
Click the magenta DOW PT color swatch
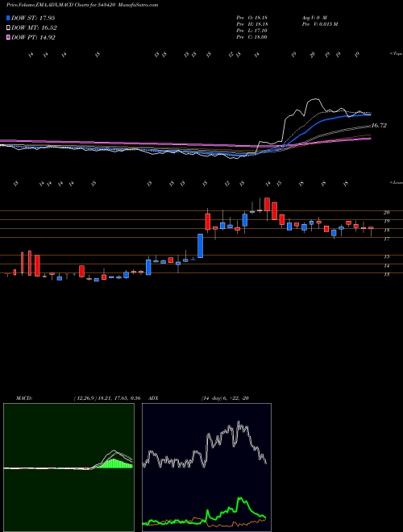(8, 37)
